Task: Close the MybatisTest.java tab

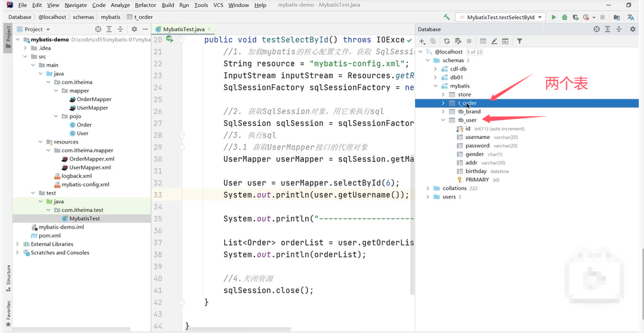Action: pos(209,29)
